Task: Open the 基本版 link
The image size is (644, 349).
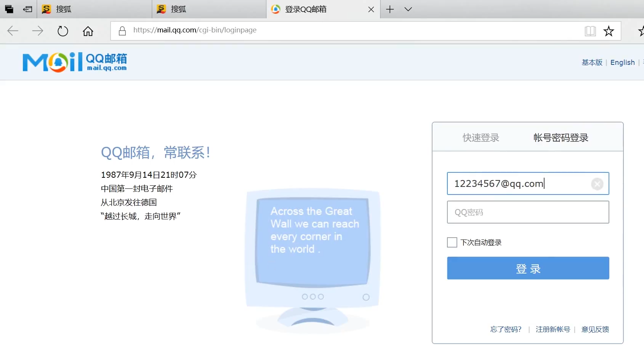Action: [592, 62]
